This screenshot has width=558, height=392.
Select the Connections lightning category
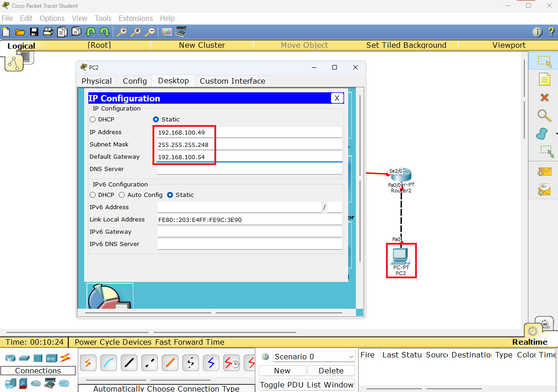(x=65, y=357)
